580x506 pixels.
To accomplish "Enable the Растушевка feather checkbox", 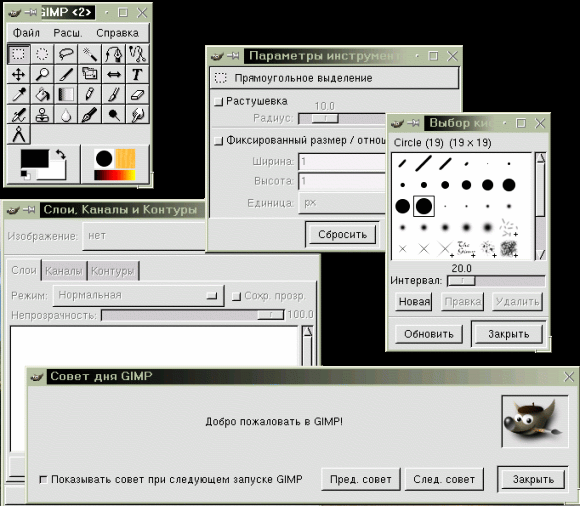I will pyautogui.click(x=219, y=102).
